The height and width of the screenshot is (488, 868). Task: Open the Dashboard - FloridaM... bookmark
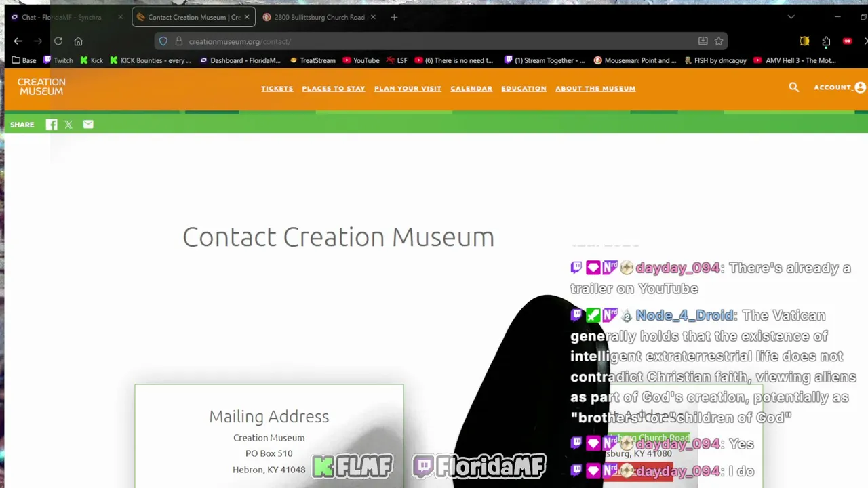(x=240, y=60)
